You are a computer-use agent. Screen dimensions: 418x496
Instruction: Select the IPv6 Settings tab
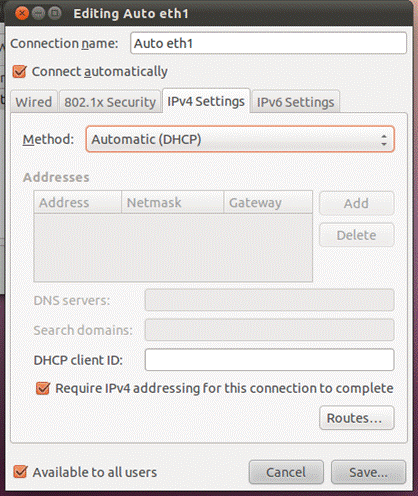click(x=295, y=102)
